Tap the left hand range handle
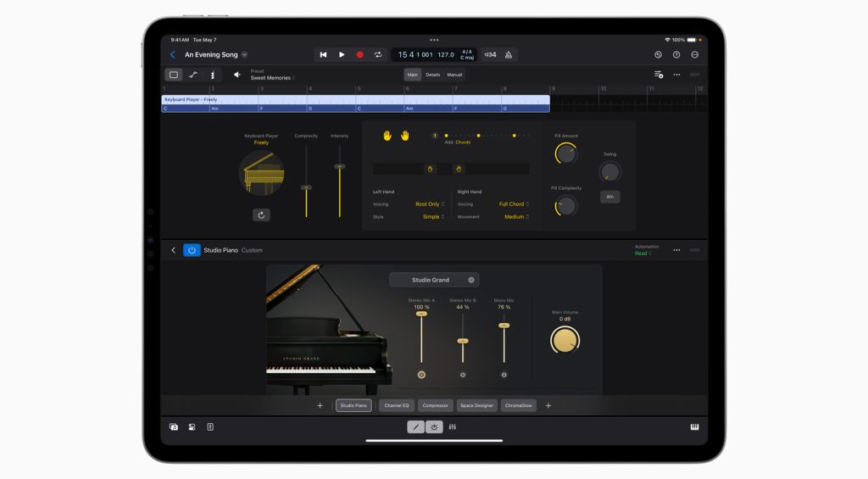Screen dimensions: 868x479 click(x=430, y=169)
